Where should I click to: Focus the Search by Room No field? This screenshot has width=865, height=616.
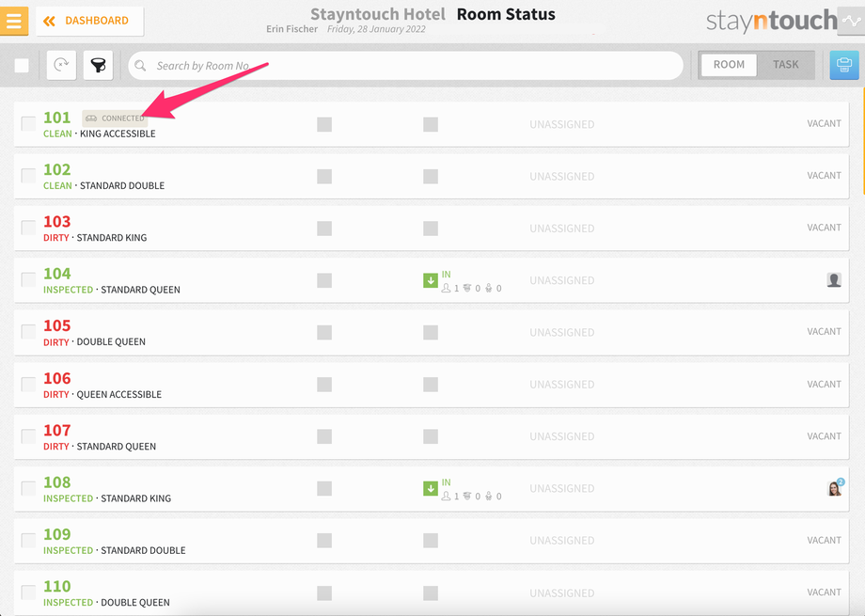(x=405, y=66)
